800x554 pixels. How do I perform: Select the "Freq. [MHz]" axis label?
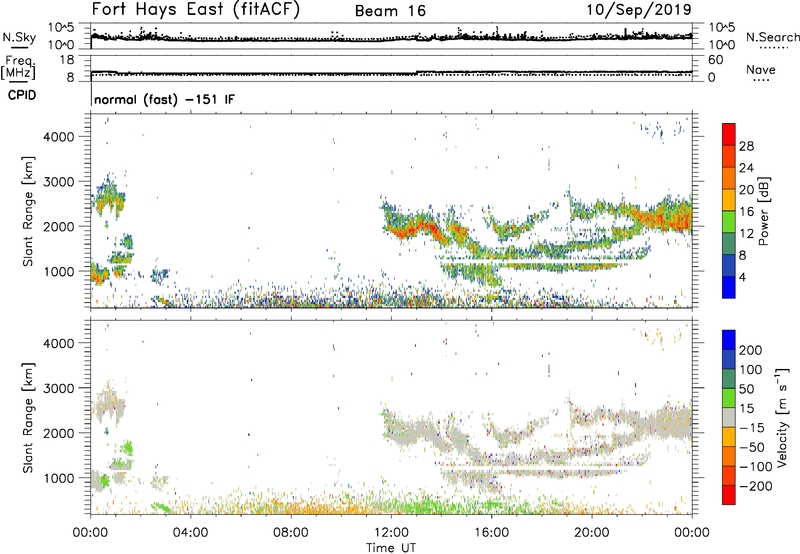[x=18, y=67]
